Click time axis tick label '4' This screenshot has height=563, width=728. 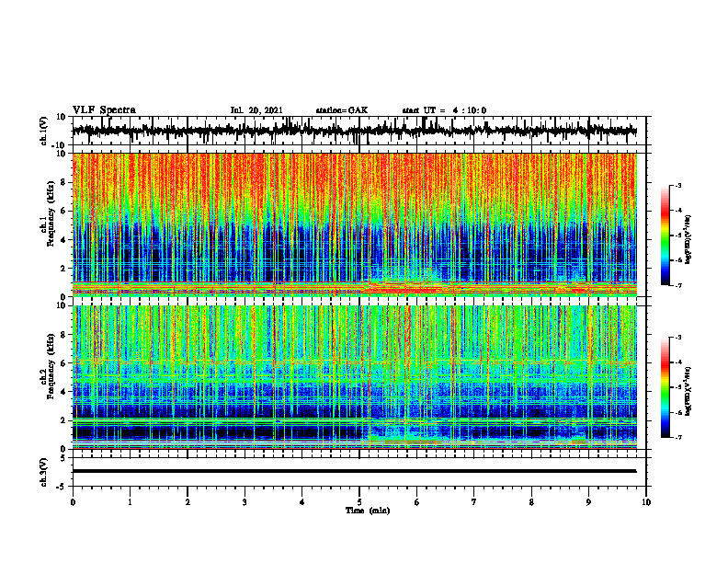pos(302,502)
